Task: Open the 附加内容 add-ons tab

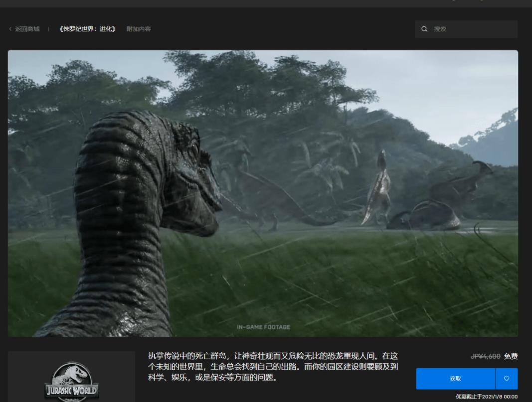Action: pyautogui.click(x=139, y=29)
